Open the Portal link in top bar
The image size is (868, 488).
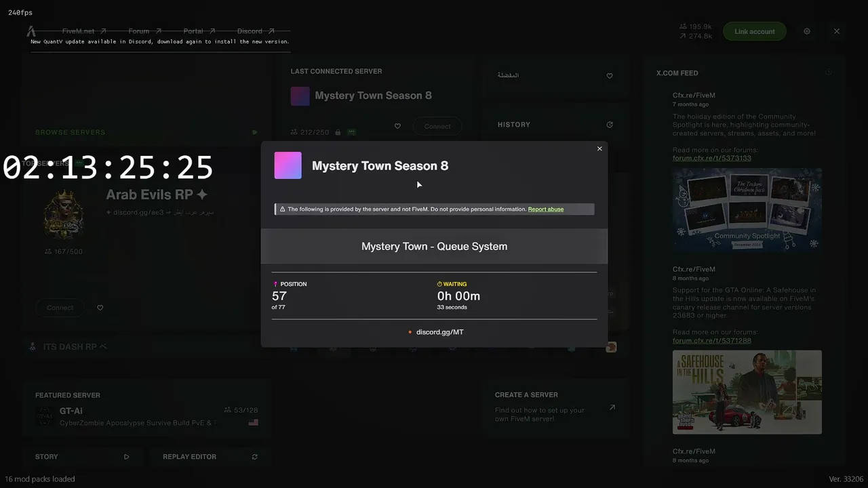(199, 31)
